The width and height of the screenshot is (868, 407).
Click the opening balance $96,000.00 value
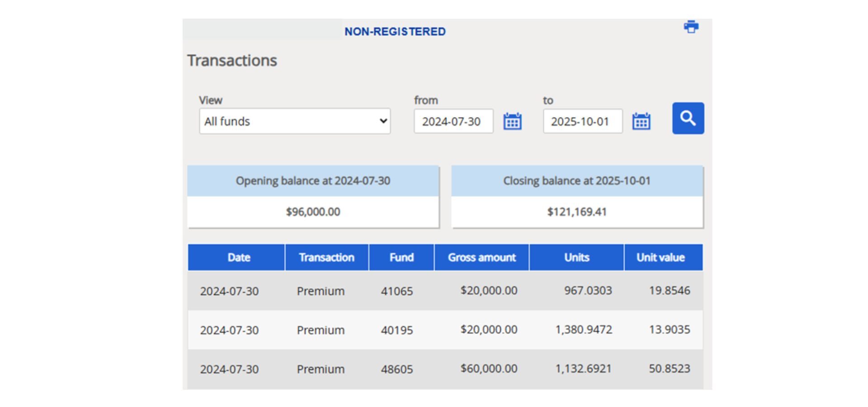[313, 212]
